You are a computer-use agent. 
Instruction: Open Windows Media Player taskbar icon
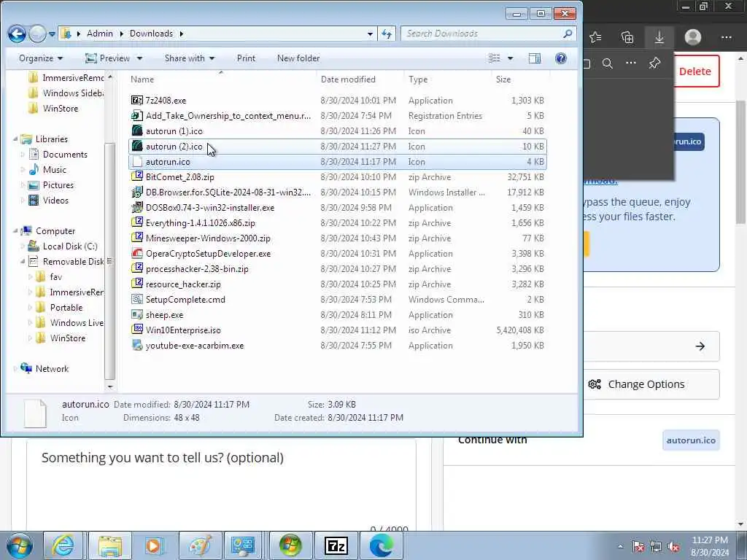(155, 545)
